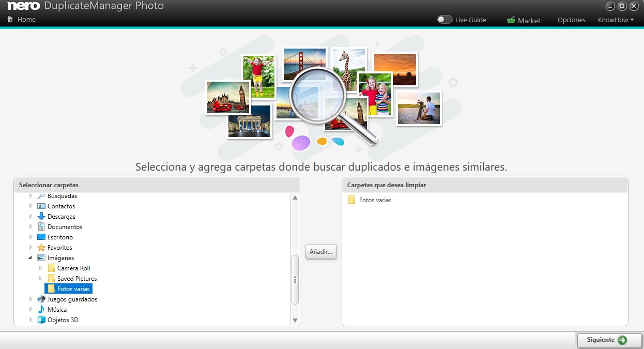Click the Descargas download arrow icon

41,217
